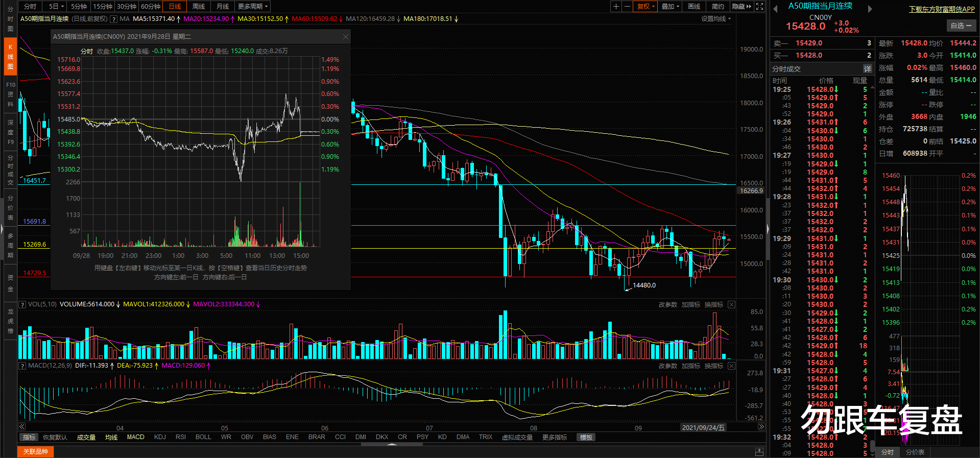Open 深度F9 in the sidebar

(10, 132)
